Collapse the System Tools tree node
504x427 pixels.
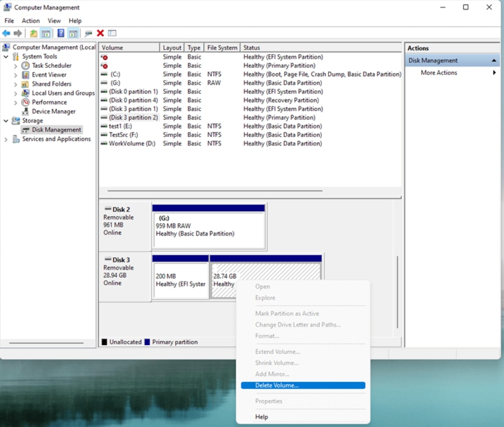point(6,57)
